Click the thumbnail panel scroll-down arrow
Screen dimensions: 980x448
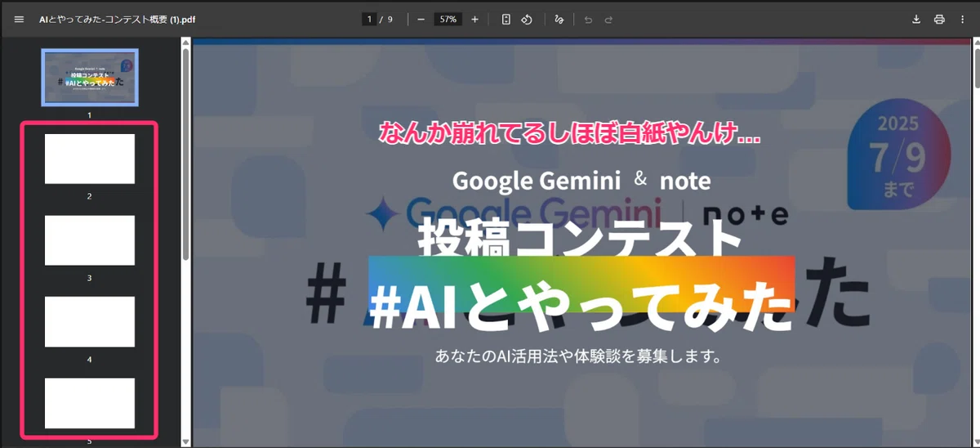[x=185, y=442]
